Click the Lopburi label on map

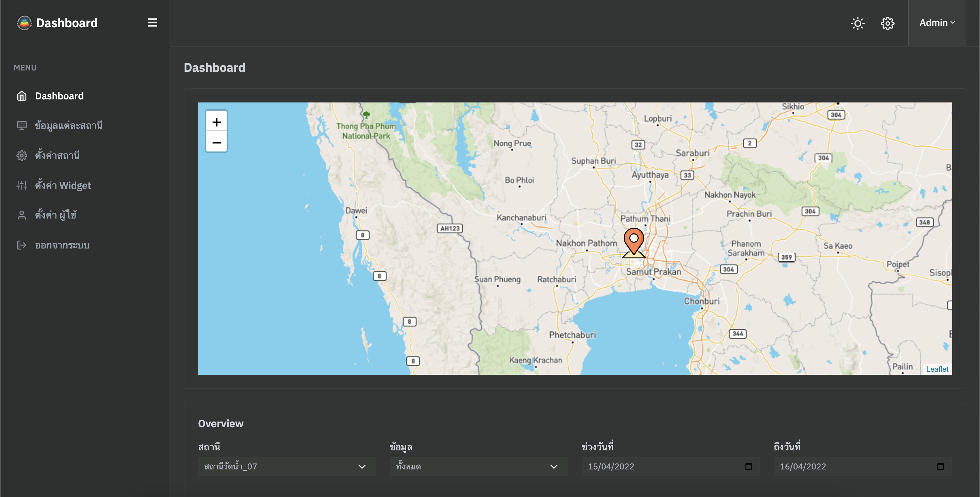pos(658,118)
